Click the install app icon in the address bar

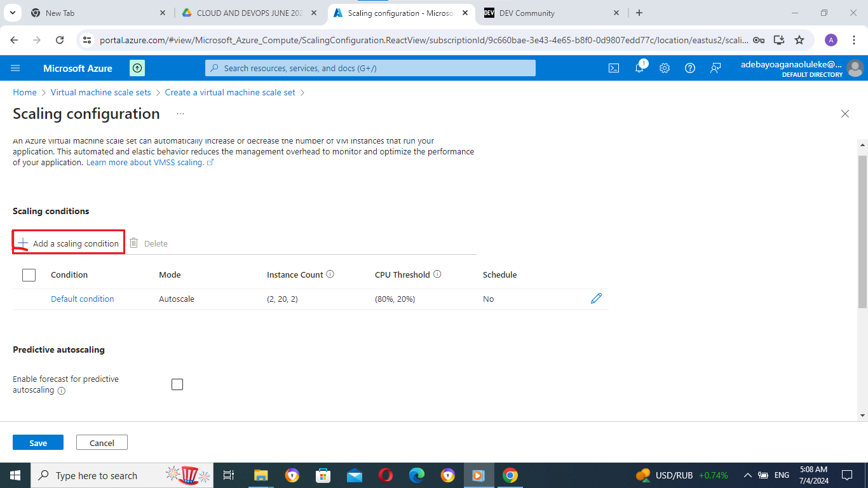click(x=778, y=39)
